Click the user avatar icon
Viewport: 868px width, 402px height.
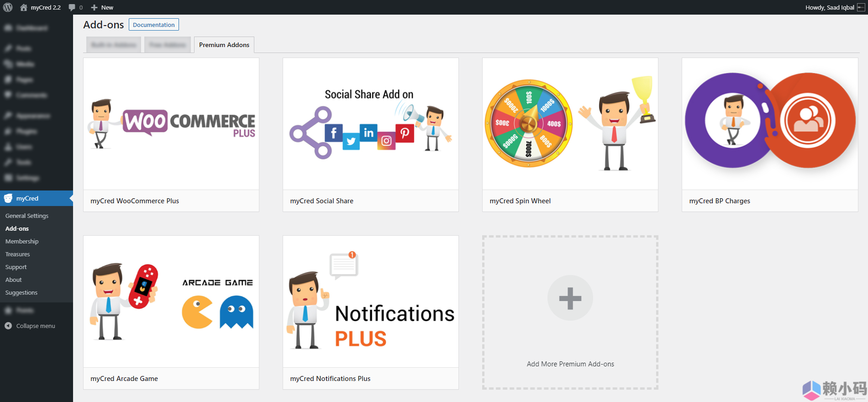point(861,7)
